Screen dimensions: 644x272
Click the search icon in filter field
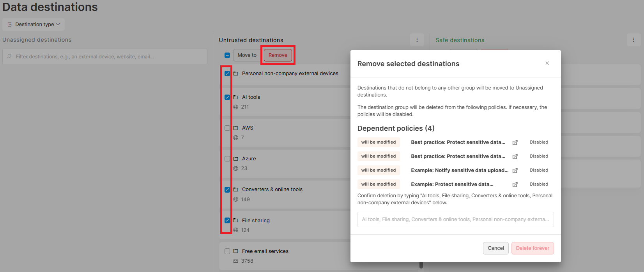[x=9, y=56]
